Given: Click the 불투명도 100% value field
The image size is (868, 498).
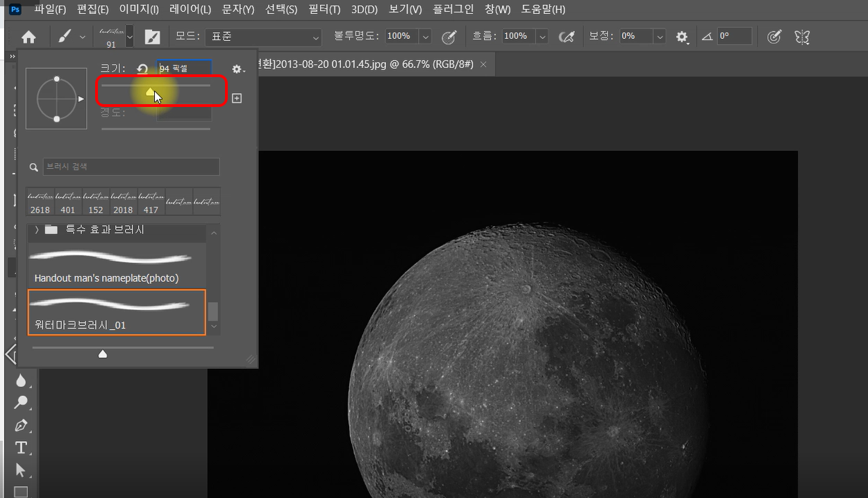Looking at the screenshot, I should point(401,36).
